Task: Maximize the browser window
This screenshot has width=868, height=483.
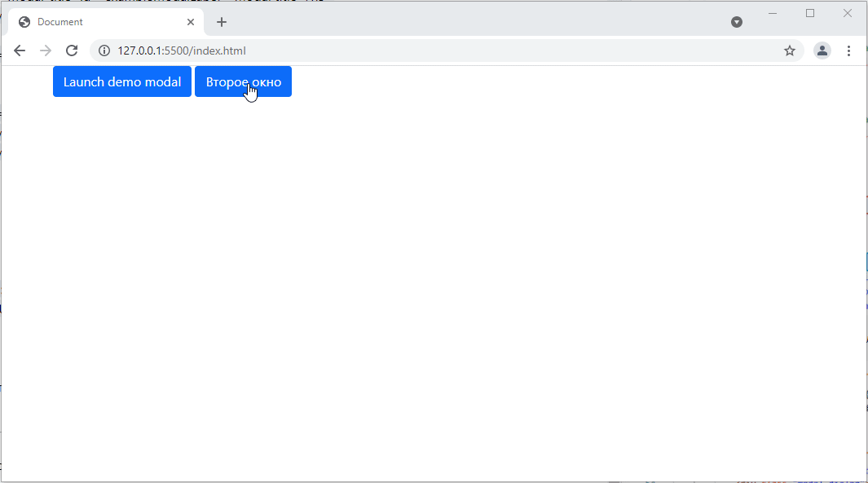Action: tap(810, 13)
